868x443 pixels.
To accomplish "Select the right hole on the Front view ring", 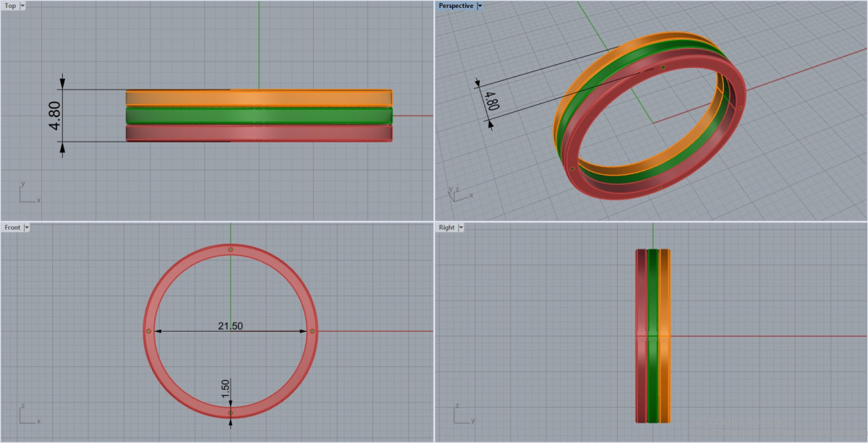I will click(312, 331).
